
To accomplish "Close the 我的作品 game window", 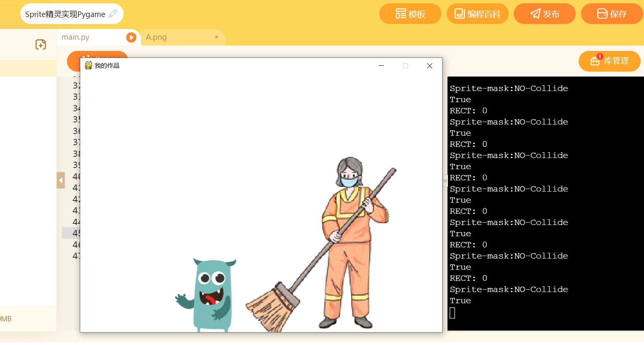I will tap(430, 66).
